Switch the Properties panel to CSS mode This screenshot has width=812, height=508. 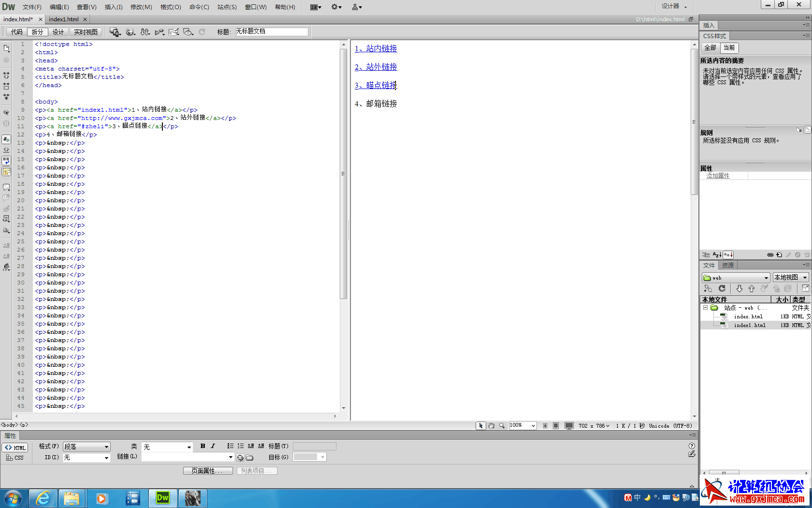pyautogui.click(x=15, y=457)
